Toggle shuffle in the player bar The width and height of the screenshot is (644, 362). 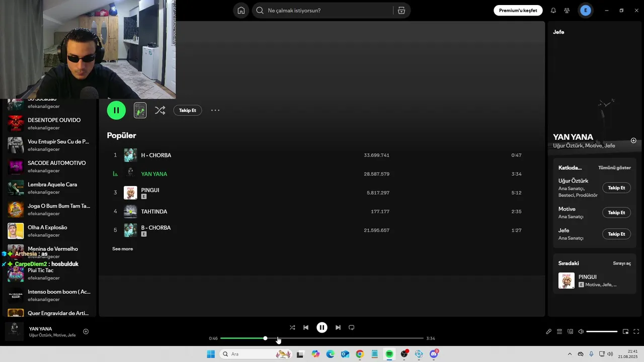(x=292, y=327)
